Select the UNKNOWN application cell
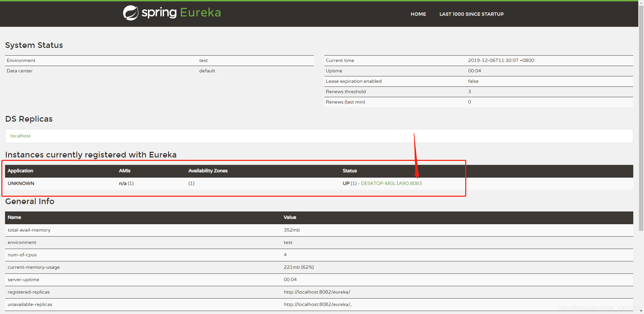 tap(21, 183)
